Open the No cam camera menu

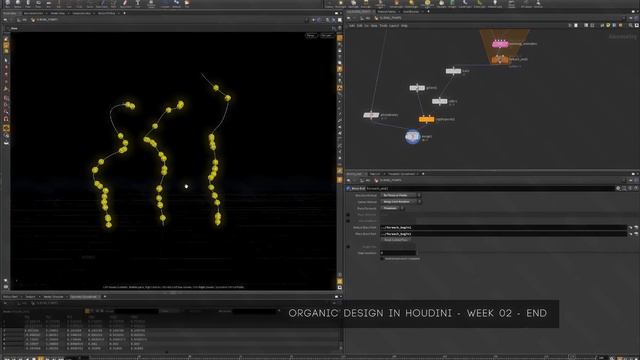(327, 36)
